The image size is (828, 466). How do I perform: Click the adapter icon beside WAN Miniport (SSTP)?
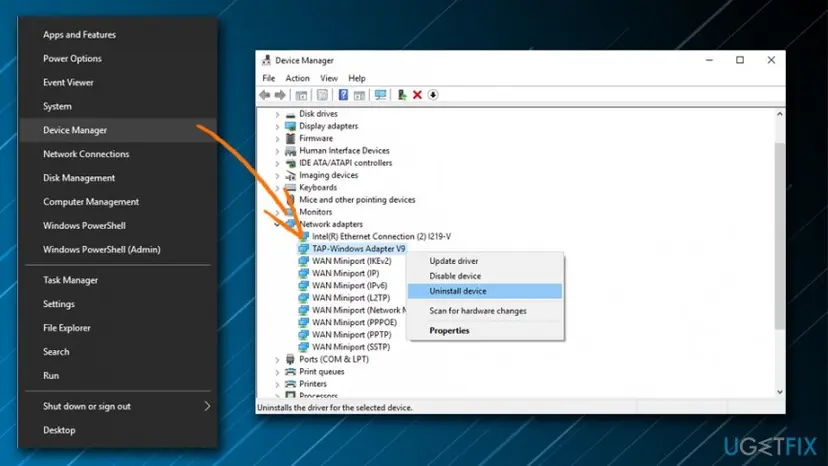303,347
